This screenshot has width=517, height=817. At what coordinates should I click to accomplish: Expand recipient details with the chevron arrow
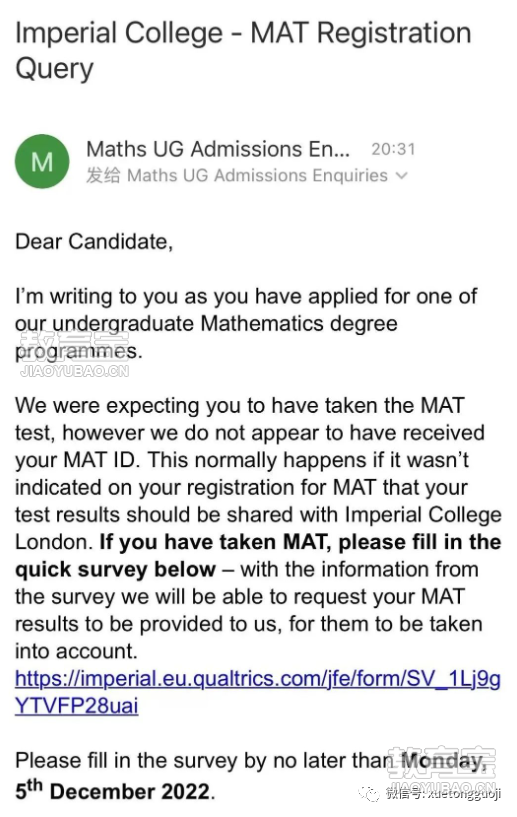pos(401,176)
